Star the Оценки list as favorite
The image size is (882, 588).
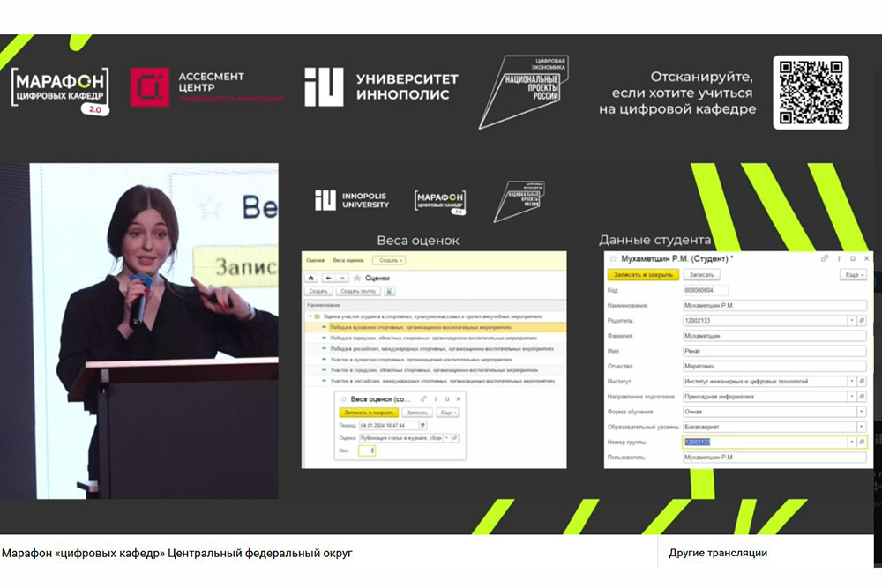pos(357,277)
